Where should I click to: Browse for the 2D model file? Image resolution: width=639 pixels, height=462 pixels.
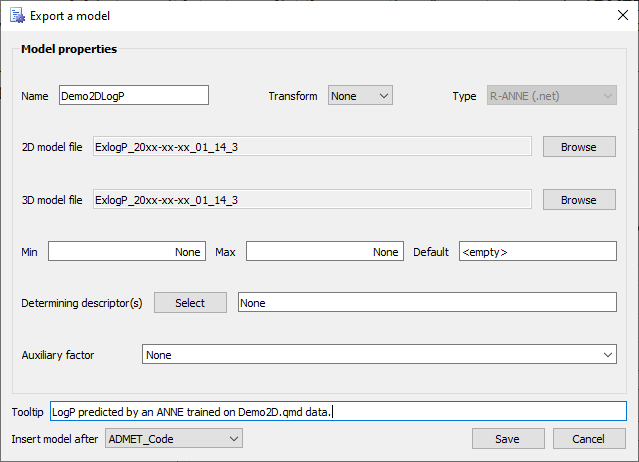pyautogui.click(x=579, y=147)
